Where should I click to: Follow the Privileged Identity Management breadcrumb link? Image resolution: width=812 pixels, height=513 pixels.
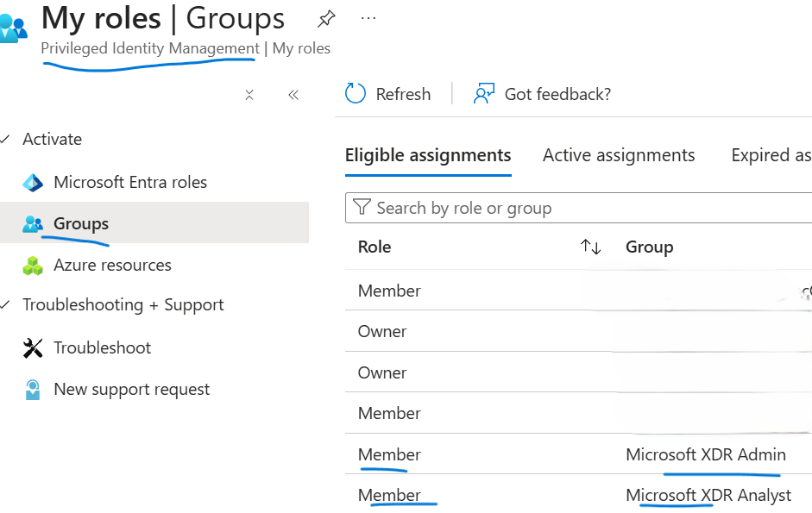click(150, 48)
